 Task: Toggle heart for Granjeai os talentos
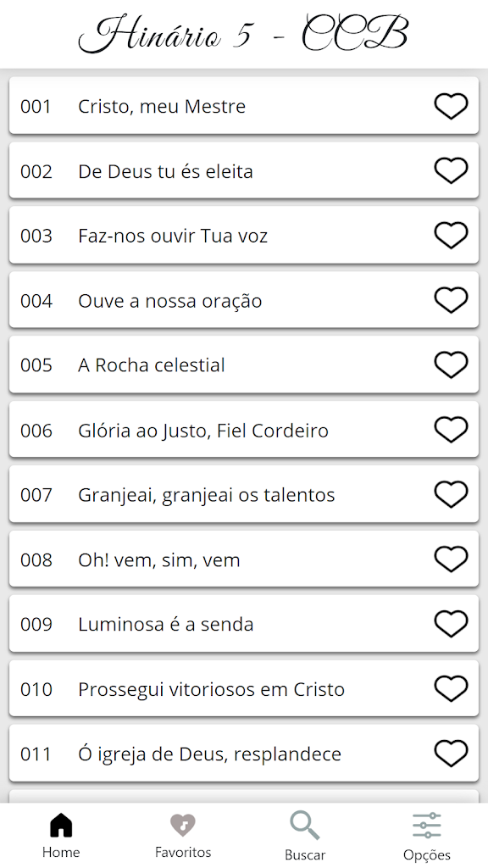coord(451,494)
